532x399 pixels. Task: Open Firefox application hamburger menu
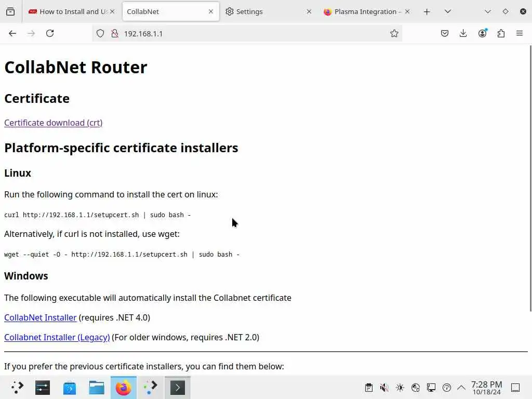[520, 33]
